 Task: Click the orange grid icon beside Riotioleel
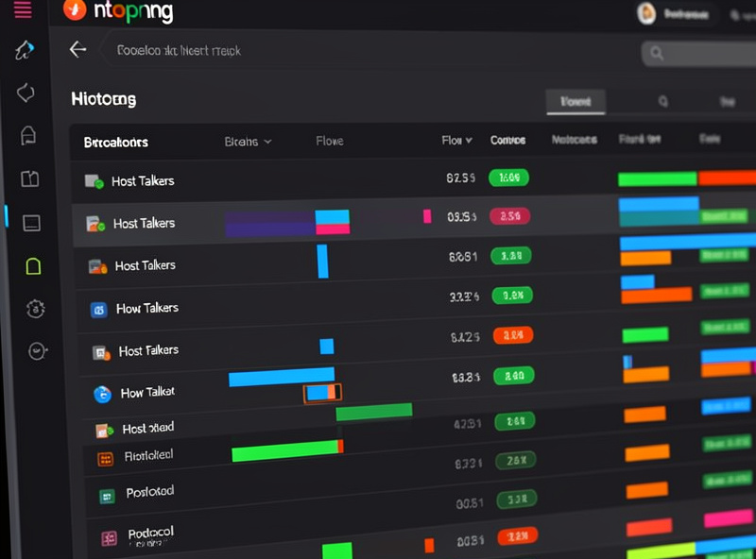(x=105, y=459)
